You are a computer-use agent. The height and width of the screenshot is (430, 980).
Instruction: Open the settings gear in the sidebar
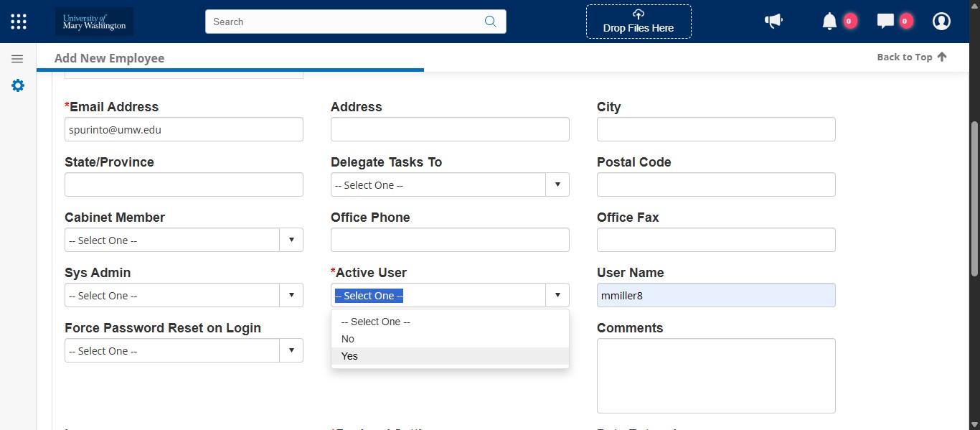pos(17,85)
